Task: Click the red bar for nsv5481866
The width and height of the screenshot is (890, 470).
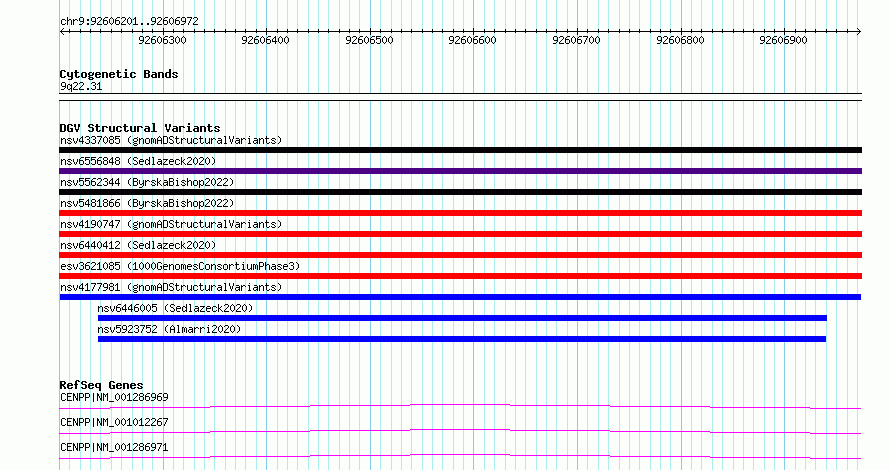Action: pyautogui.click(x=460, y=213)
